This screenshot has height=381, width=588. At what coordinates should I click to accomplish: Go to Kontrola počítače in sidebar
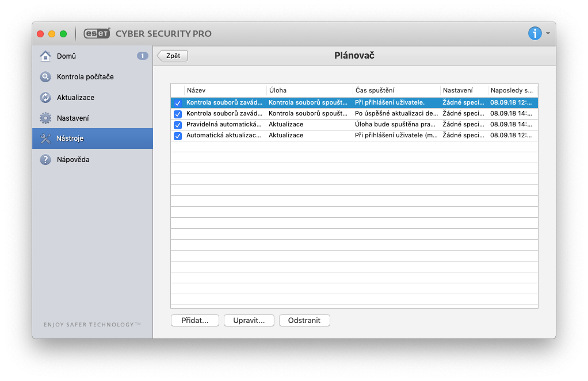pyautogui.click(x=85, y=77)
